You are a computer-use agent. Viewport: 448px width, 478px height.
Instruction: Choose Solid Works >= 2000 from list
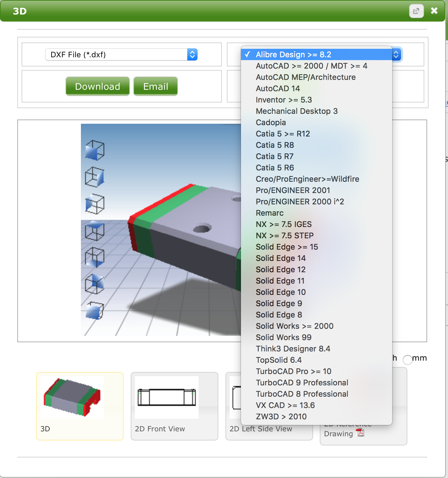[x=294, y=326]
